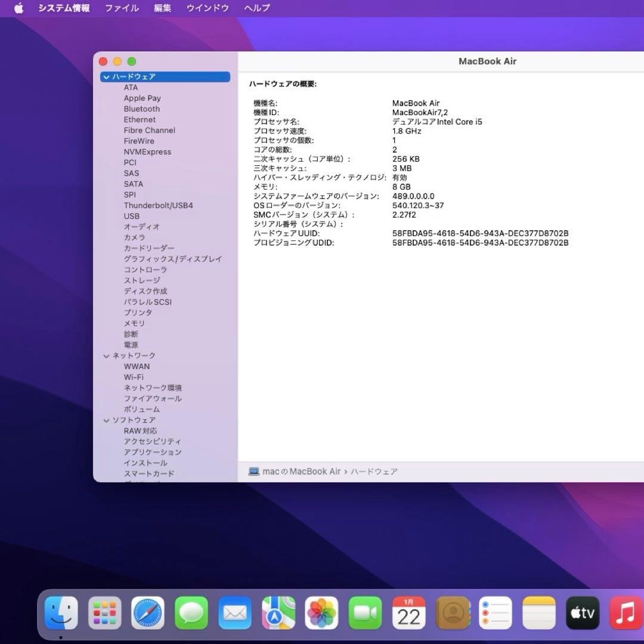Open Apple TV from the Dock
Screen dimensions: 644x644
[x=582, y=612]
